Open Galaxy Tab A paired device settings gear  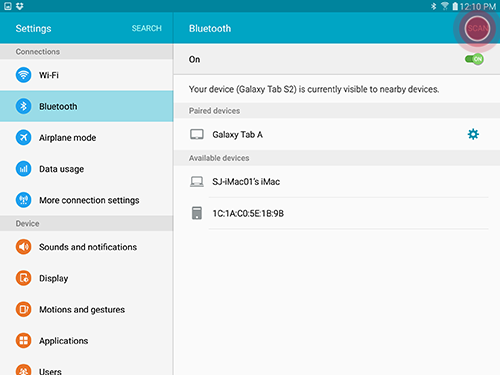473,134
